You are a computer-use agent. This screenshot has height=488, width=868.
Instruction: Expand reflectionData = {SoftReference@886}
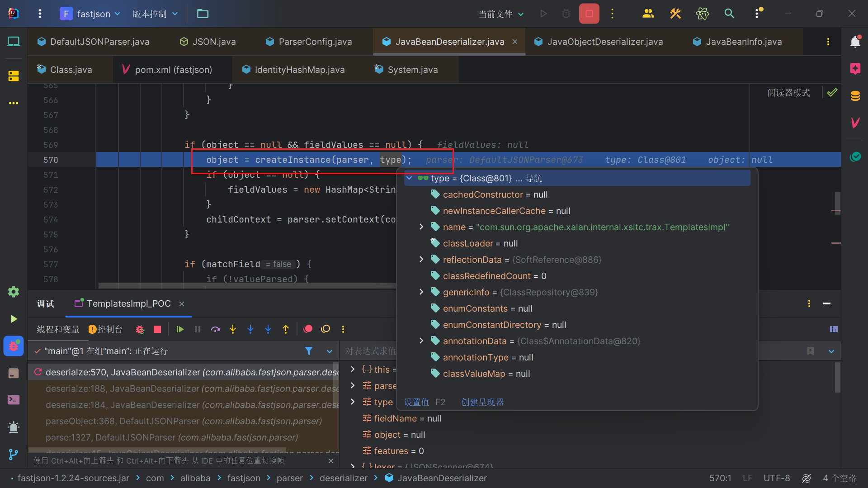coord(421,260)
